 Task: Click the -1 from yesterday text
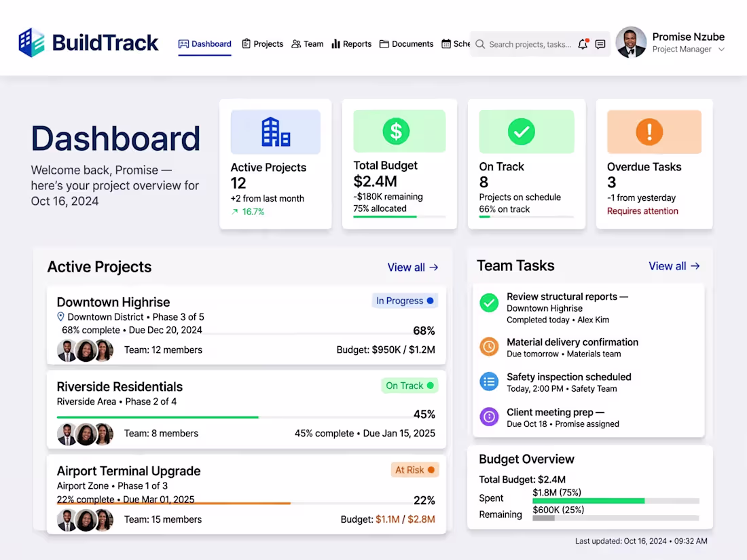click(641, 198)
